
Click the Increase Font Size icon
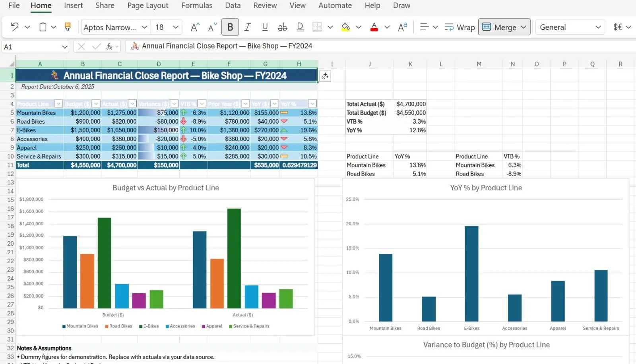point(195,27)
